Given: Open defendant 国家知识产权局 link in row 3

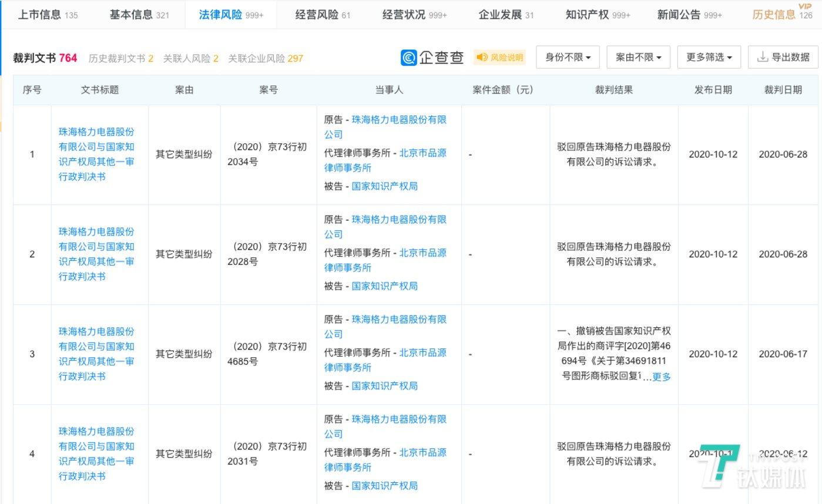Looking at the screenshot, I should 385,386.
